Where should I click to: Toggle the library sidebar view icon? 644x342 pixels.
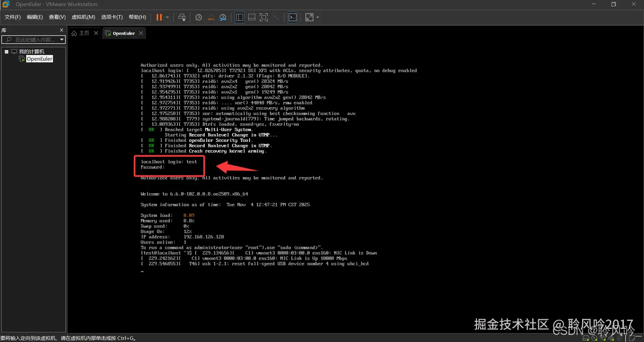coord(239,17)
